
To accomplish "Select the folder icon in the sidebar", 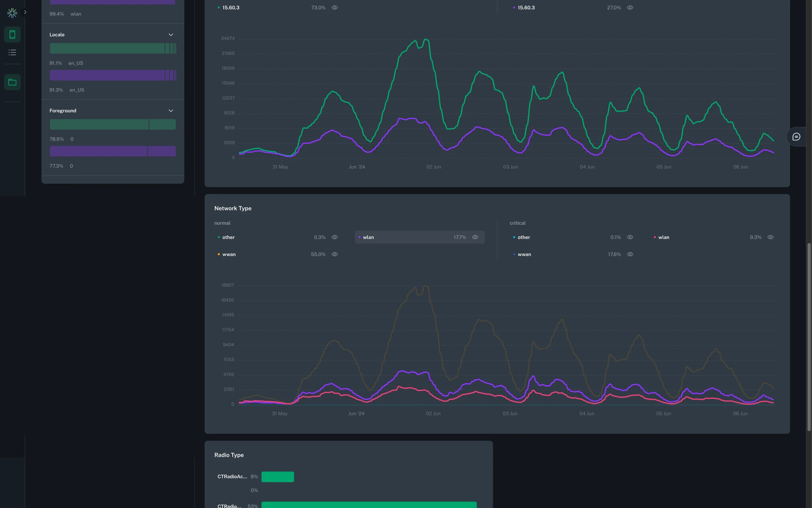I will point(12,82).
